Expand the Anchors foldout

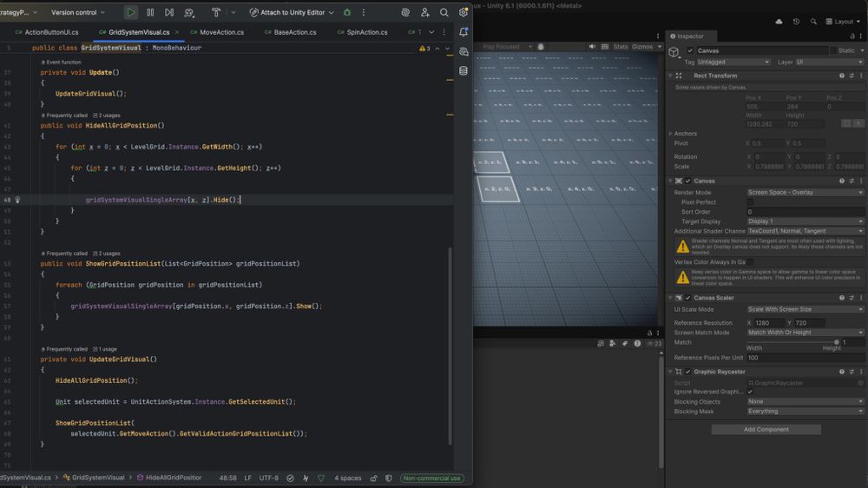pos(670,134)
